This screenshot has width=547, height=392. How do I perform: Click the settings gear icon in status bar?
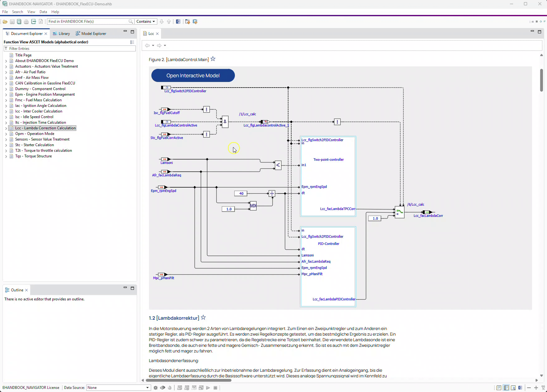155,388
